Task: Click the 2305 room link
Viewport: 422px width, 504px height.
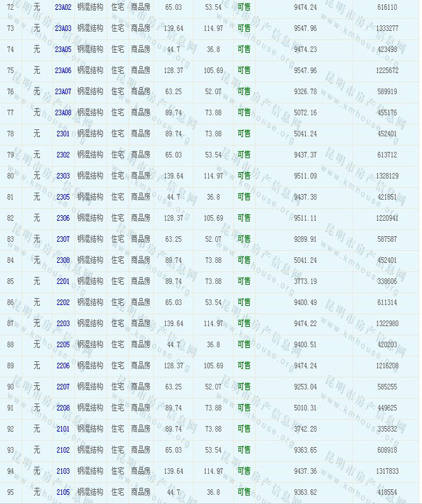Action: point(63,197)
